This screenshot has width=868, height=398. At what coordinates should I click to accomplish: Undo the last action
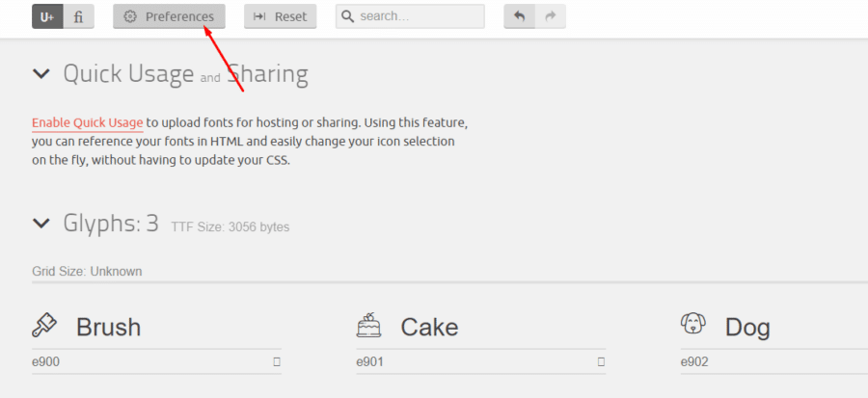coord(519,16)
